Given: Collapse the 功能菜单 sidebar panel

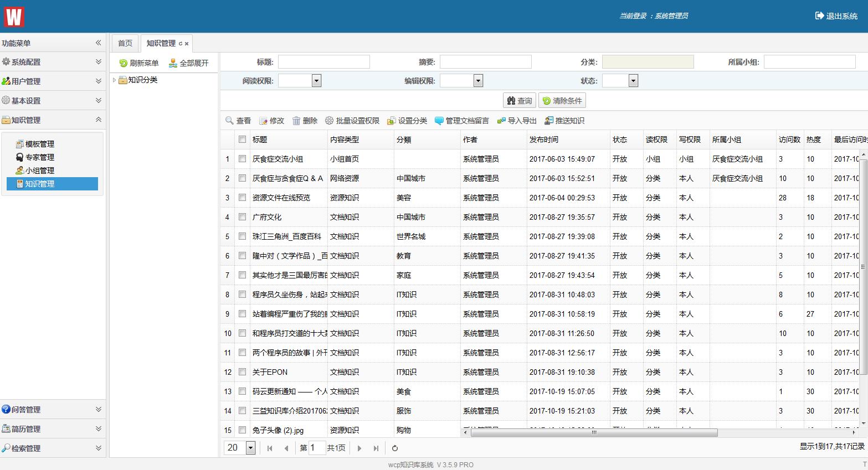Looking at the screenshot, I should tap(98, 43).
